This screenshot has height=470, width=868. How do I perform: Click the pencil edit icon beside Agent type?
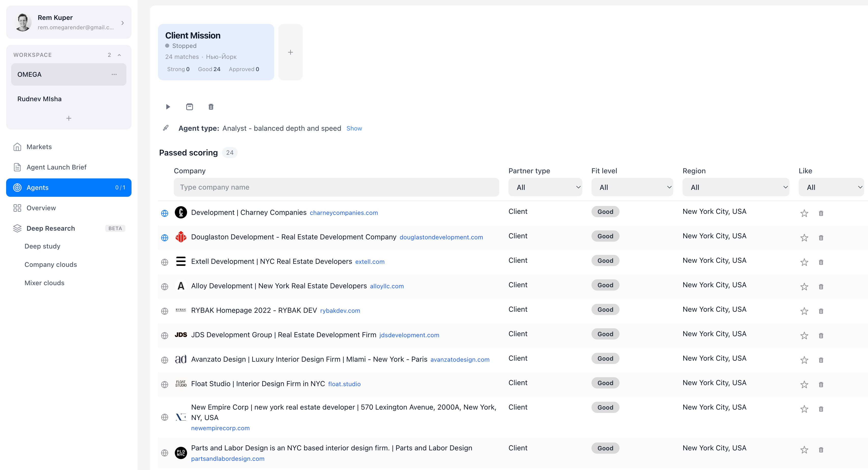[166, 128]
